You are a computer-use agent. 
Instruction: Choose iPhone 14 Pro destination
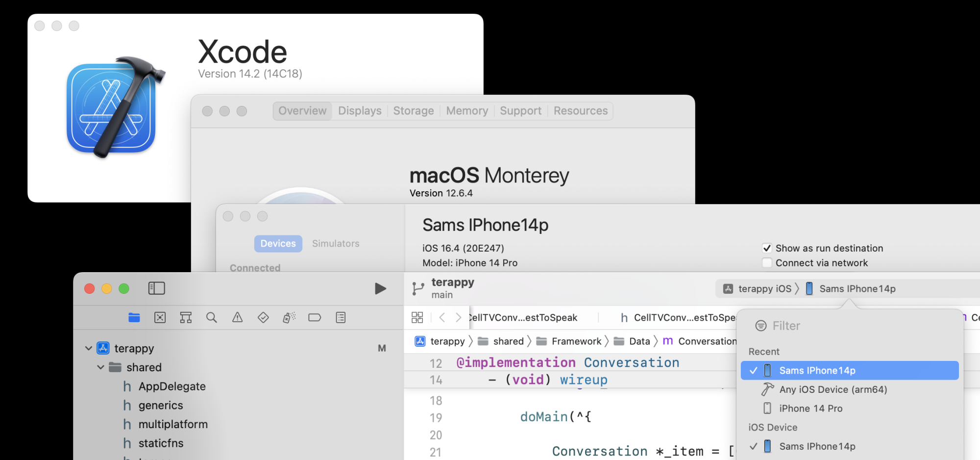coord(850,409)
